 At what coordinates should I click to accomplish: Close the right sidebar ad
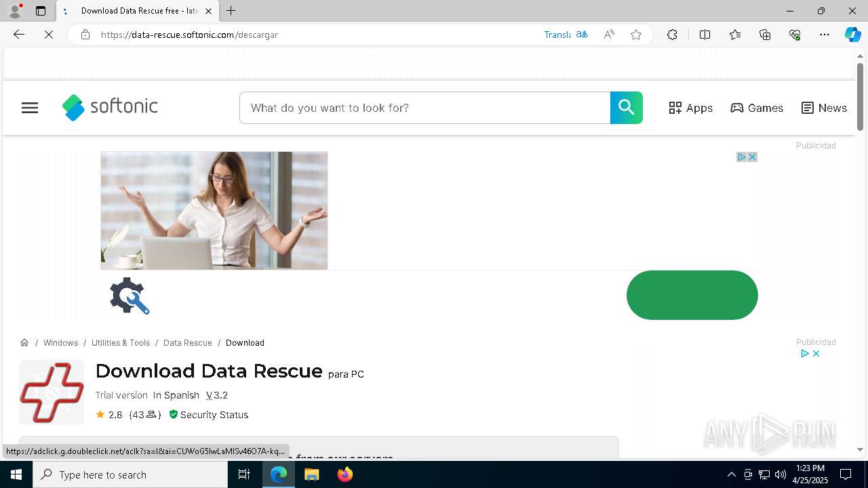[816, 353]
